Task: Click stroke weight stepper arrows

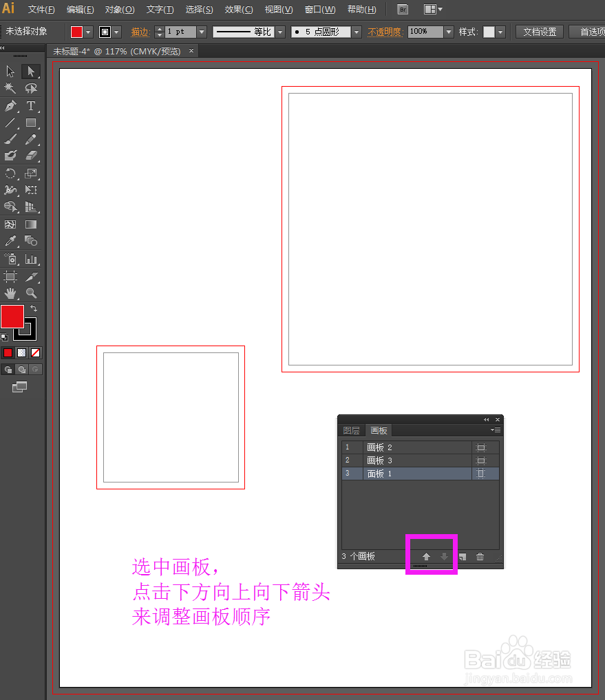Action: [160, 32]
